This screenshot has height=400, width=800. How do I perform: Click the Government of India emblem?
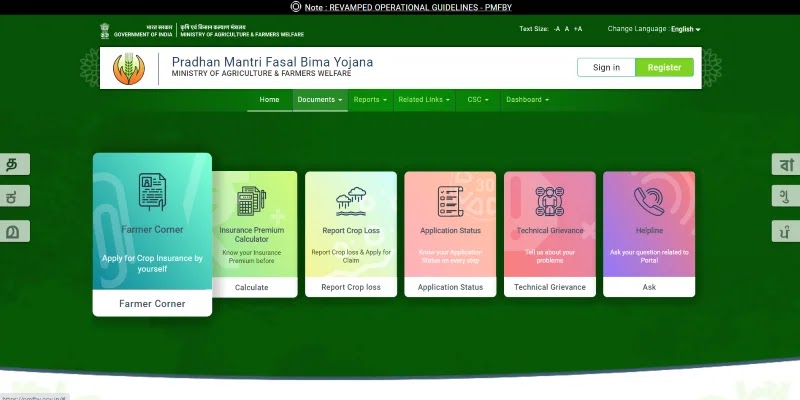(x=105, y=31)
